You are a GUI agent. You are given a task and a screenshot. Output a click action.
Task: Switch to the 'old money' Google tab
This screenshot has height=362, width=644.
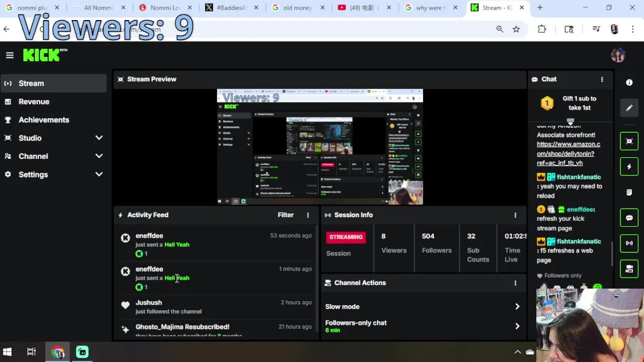pyautogui.click(x=297, y=8)
